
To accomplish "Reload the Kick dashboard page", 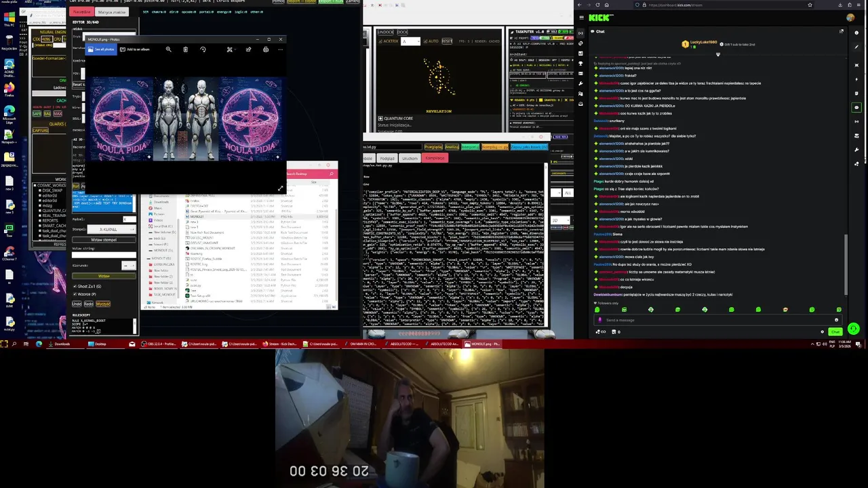I will [x=598, y=5].
